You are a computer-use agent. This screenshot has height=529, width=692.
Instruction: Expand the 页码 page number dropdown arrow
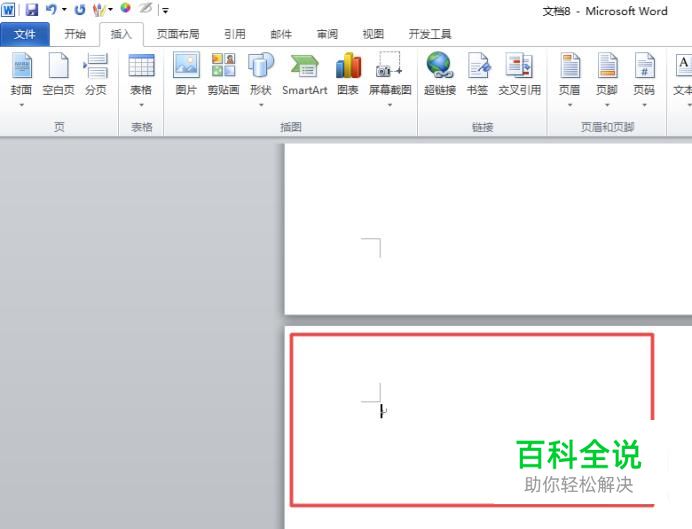(644, 105)
